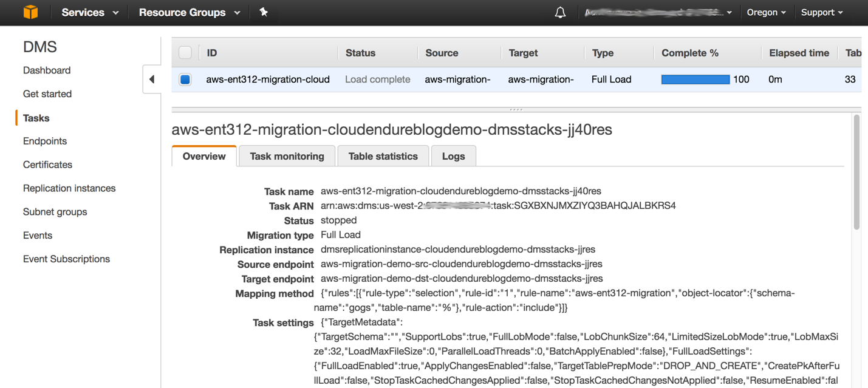Click the Migration type value Full Load

341,235
